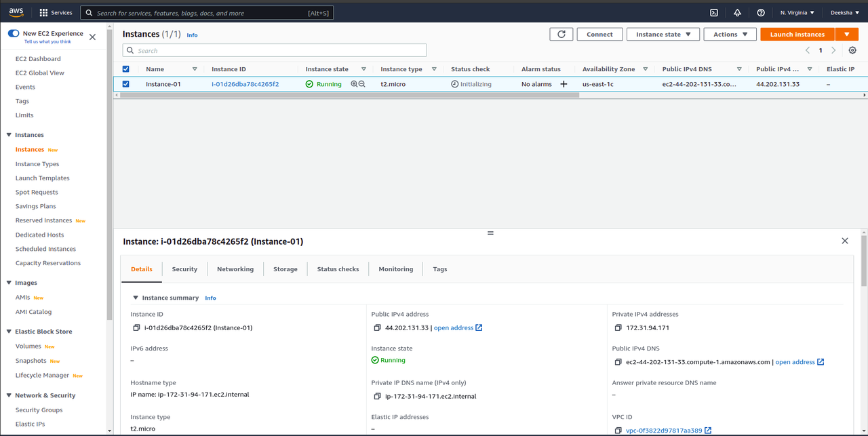868x436 pixels.
Task: Open Launch instances split arrow
Action: coord(847,35)
